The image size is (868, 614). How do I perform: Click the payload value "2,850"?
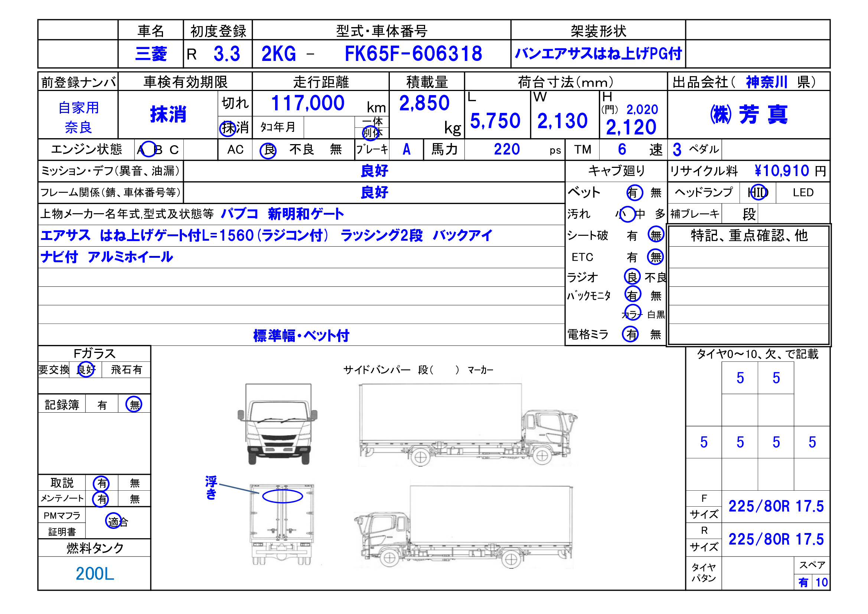pos(424,103)
